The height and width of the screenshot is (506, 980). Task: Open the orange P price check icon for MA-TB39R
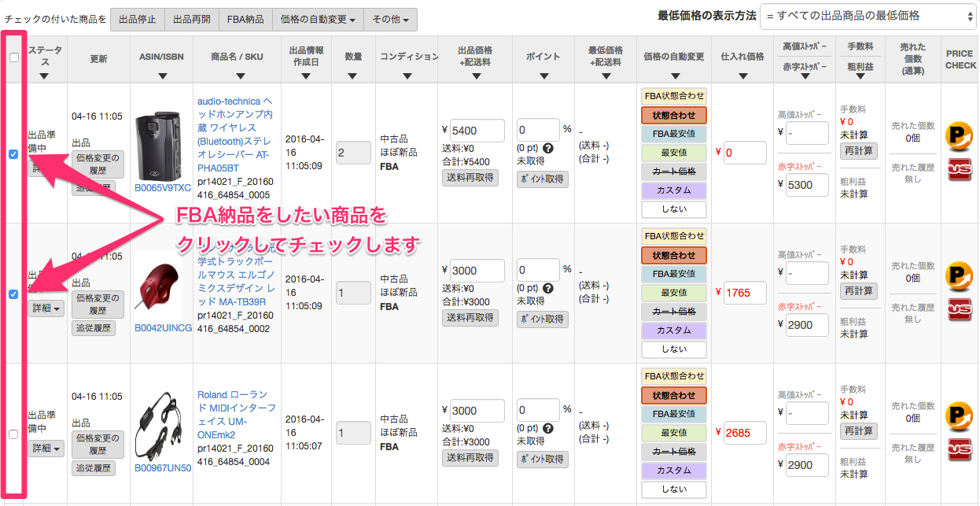click(960, 276)
